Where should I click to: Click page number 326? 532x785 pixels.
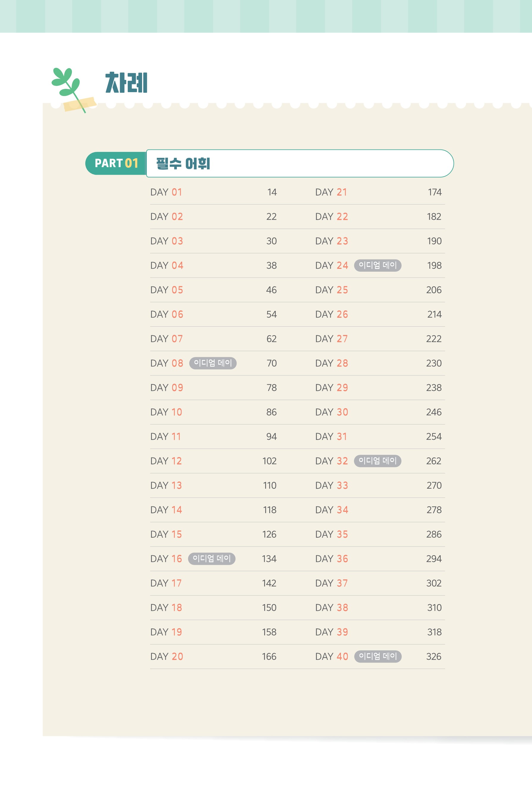(434, 656)
